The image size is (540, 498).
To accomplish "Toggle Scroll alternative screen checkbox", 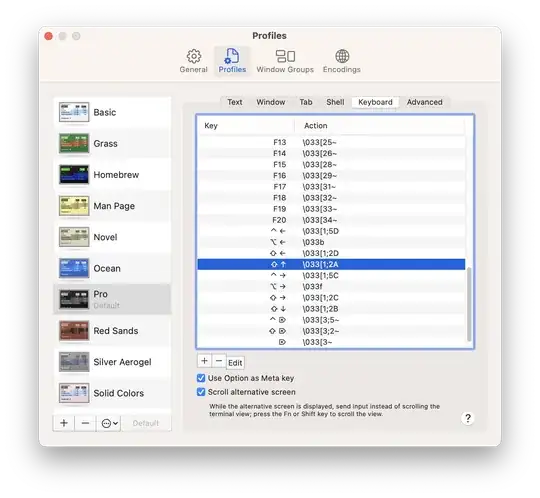I will pos(201,392).
